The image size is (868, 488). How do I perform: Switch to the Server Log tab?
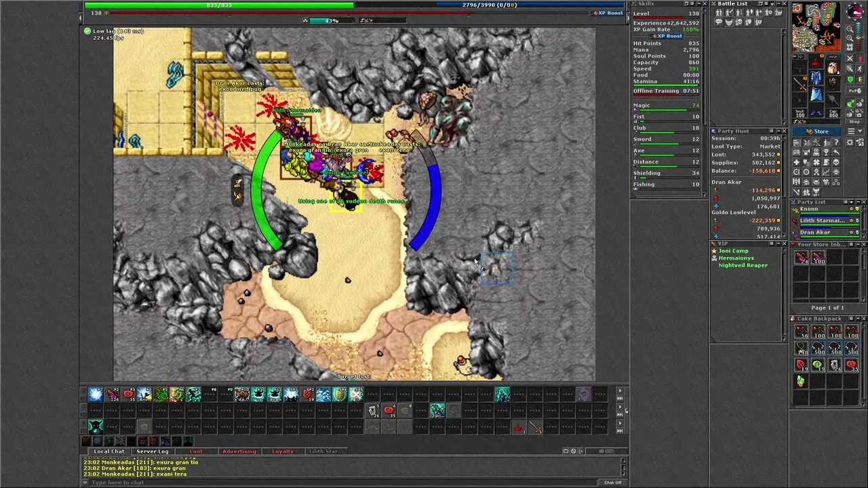tap(153, 451)
